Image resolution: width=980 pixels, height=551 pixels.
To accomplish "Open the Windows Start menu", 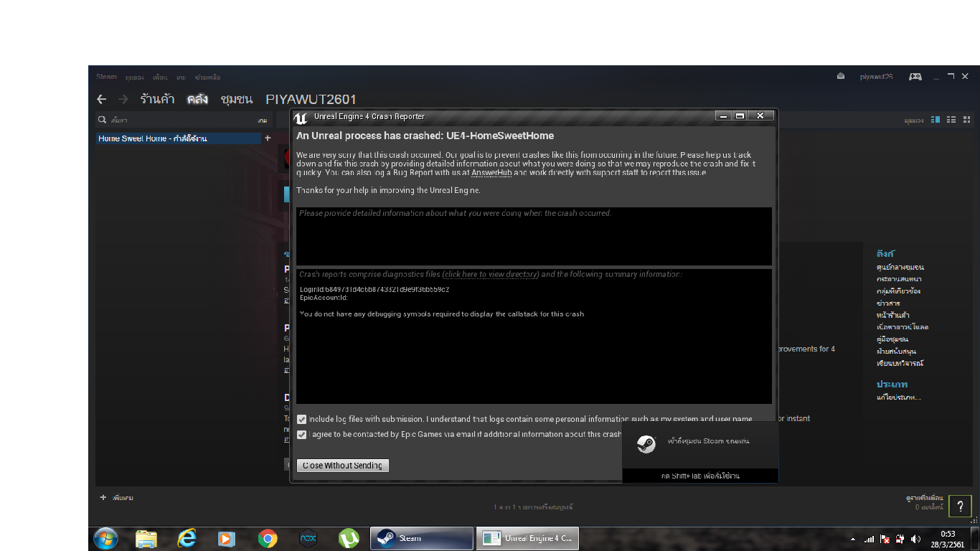I will [x=105, y=539].
